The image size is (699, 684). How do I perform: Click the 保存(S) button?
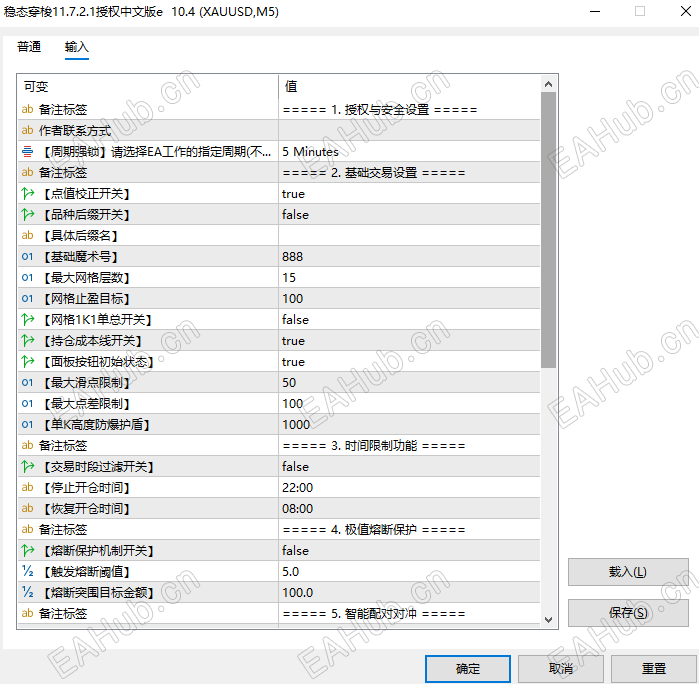click(x=628, y=613)
